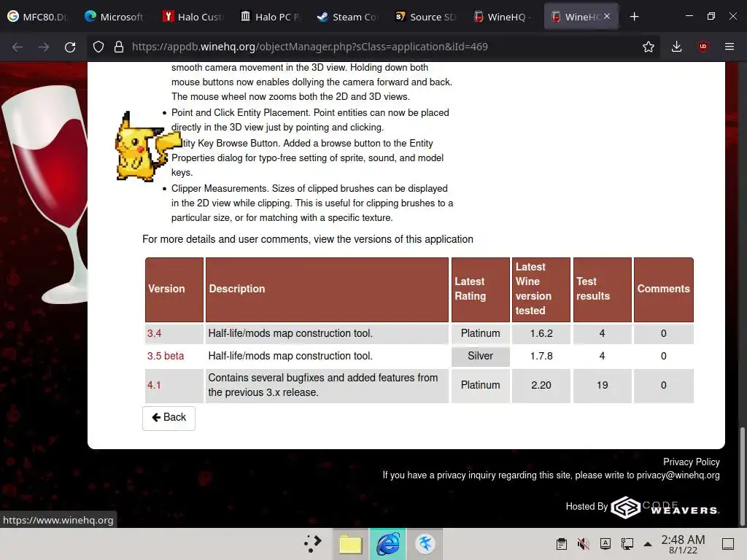Switch to the MFC80.DLL Google tab
The height and width of the screenshot is (560, 747).
(x=38, y=17)
